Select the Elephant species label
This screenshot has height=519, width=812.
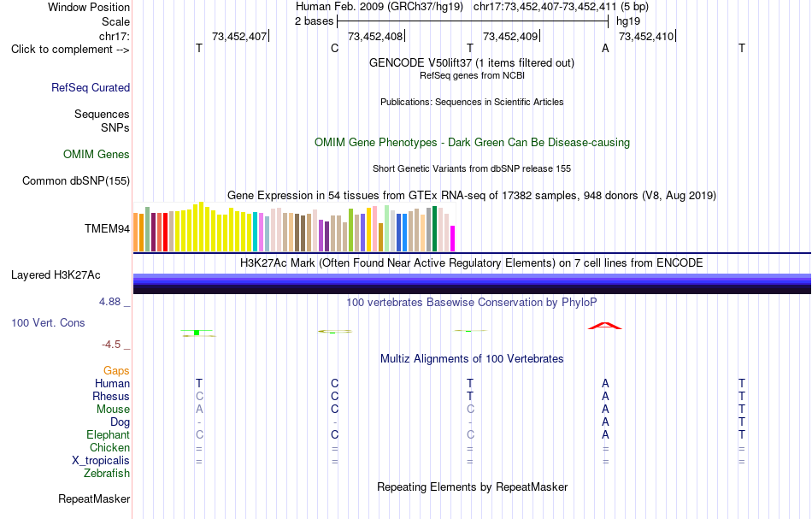click(x=108, y=434)
